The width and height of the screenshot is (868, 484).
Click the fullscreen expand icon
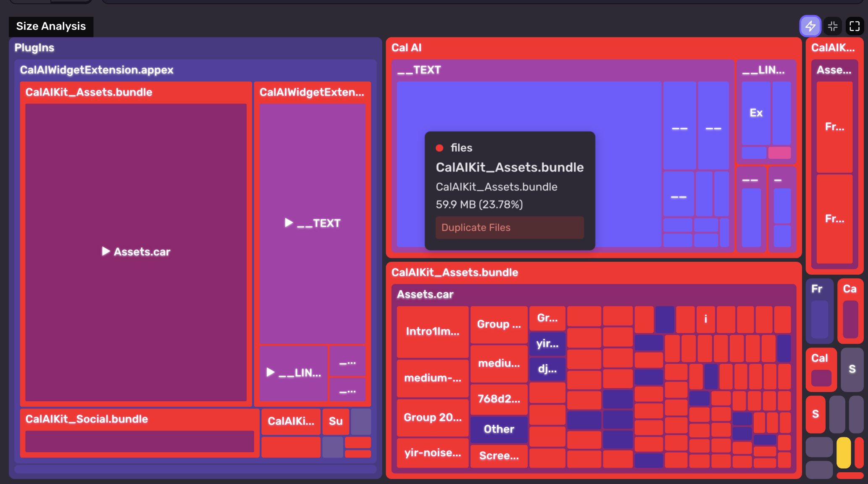(855, 26)
